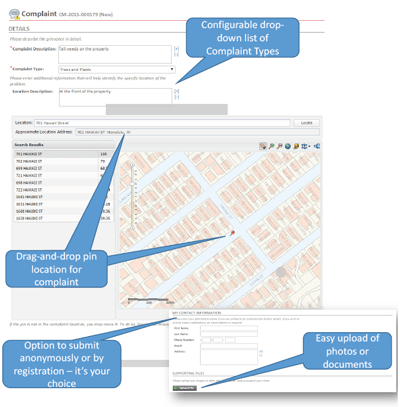The height and width of the screenshot is (407, 400).
Task: Select search result 698 HAWAII ST
Action: tap(64, 183)
